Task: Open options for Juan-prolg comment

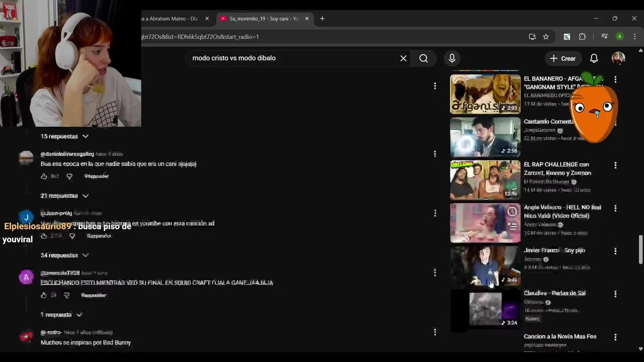Action: coord(435,213)
